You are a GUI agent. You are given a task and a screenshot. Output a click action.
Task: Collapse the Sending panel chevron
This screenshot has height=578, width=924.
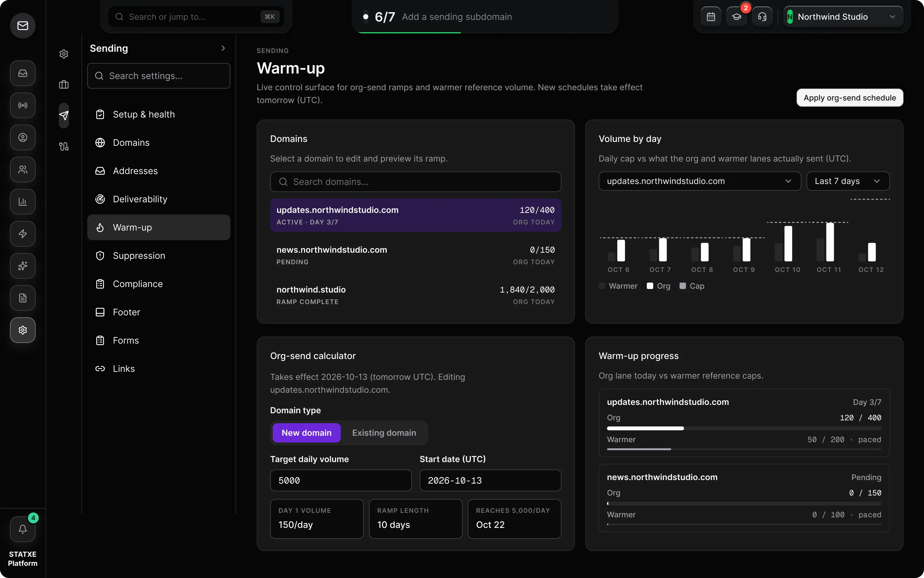pyautogui.click(x=223, y=48)
